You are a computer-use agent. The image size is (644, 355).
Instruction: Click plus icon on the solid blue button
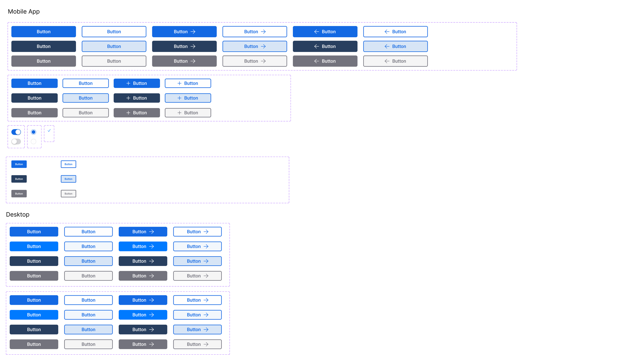click(128, 83)
